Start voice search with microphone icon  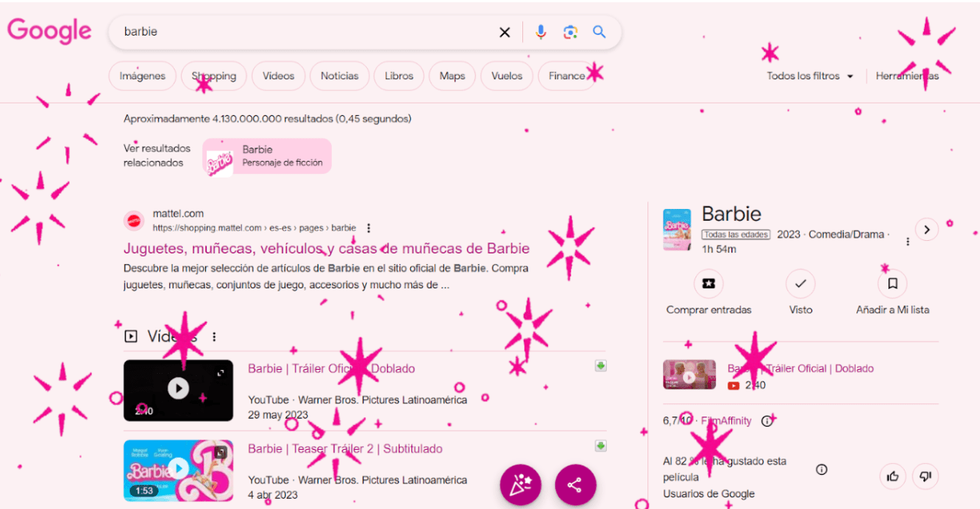[x=541, y=32]
